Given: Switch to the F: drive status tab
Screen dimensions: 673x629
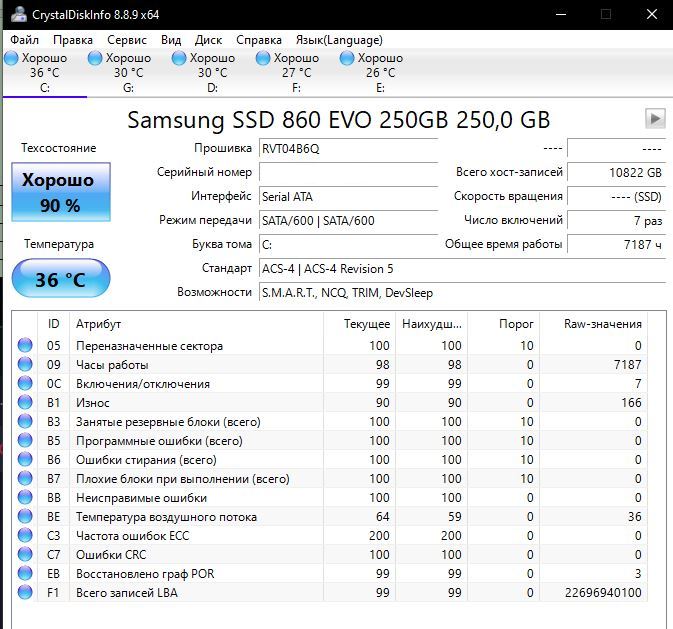Looking at the screenshot, I should [x=296, y=73].
